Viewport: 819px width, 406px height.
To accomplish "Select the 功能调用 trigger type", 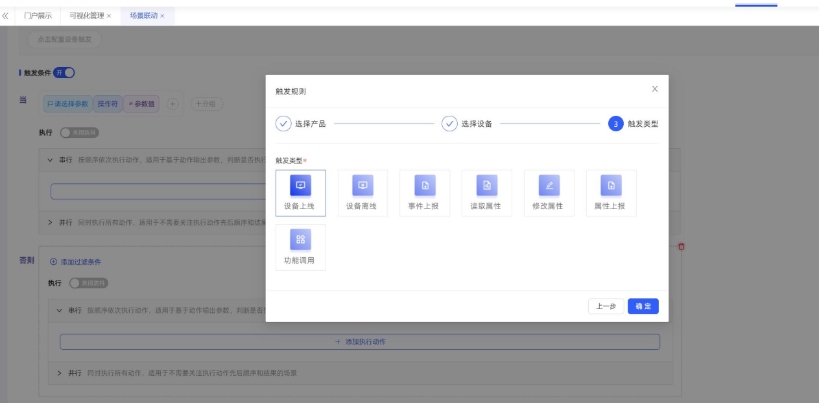I will 300,248.
